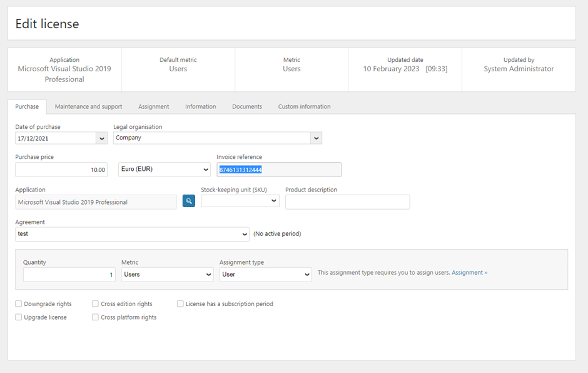Click the Date of purchase text box
Image resolution: width=588 pixels, height=373 pixels.
tap(56, 138)
